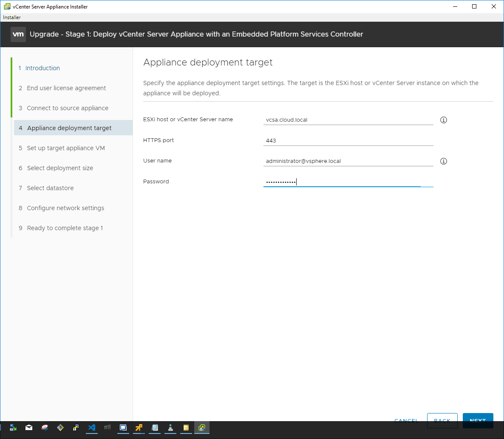Image resolution: width=504 pixels, height=439 pixels.
Task: Click the HTTPS port label
Action: coord(159,140)
